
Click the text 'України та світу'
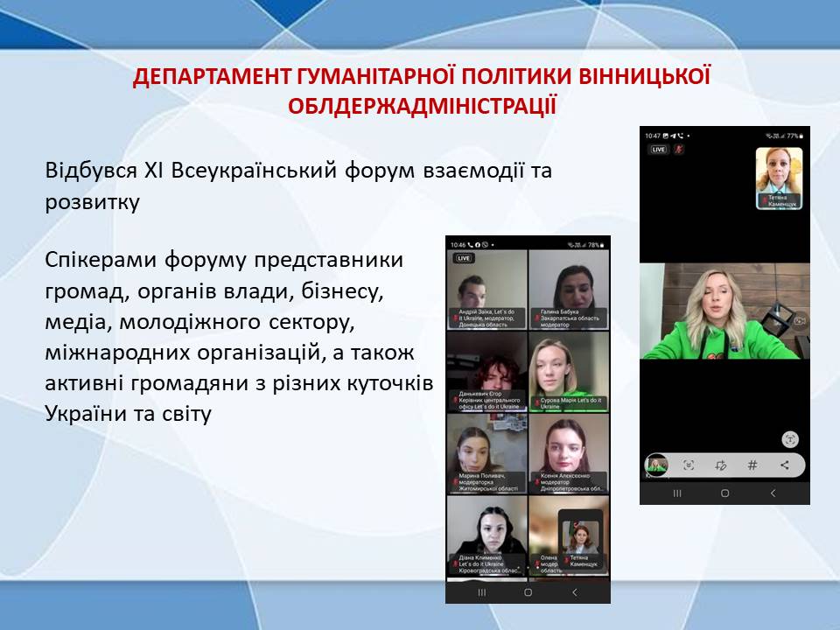pyautogui.click(x=128, y=413)
